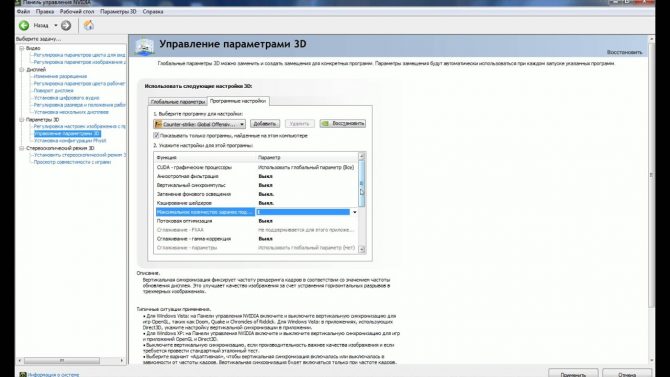The image size is (670, 377).
Task: Switch to the Глобальные параметры tab
Action: click(178, 102)
